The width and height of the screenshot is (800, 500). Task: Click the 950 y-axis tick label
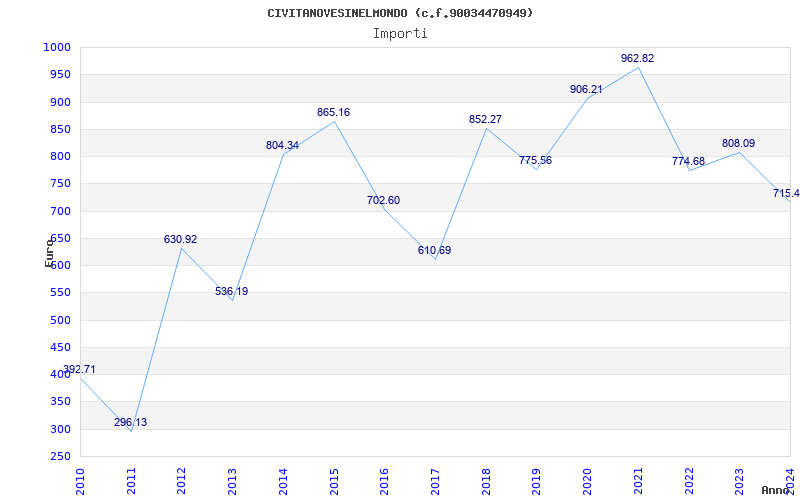pos(60,74)
